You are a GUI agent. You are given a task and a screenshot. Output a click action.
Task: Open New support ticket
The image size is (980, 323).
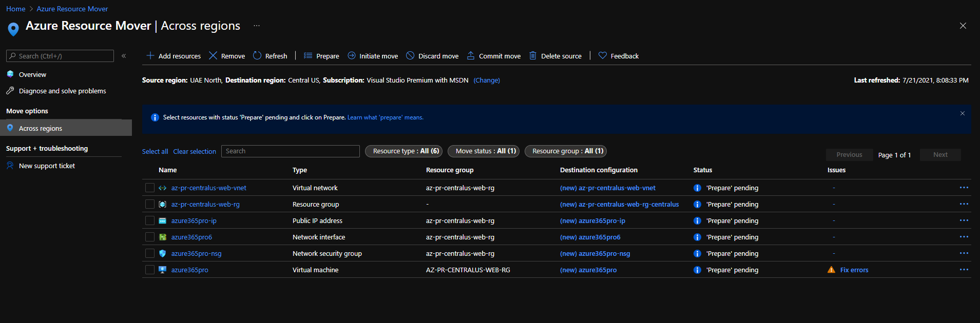click(x=47, y=166)
